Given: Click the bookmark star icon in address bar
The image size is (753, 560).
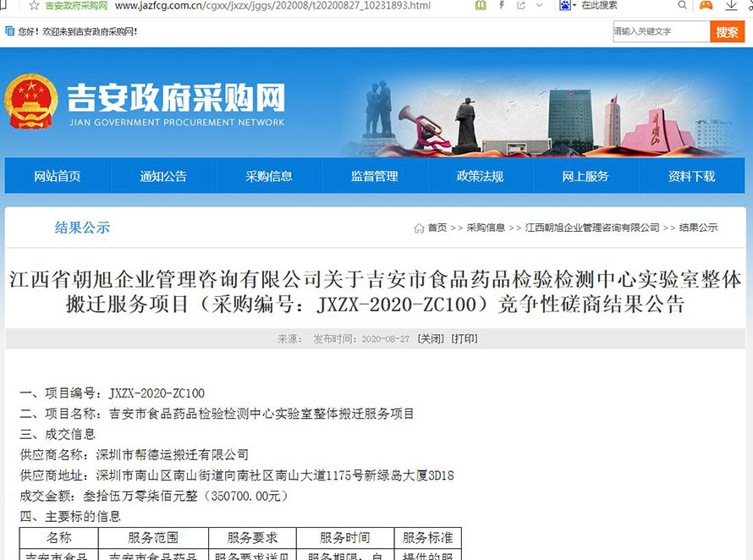Looking at the screenshot, I should click(x=34, y=6).
